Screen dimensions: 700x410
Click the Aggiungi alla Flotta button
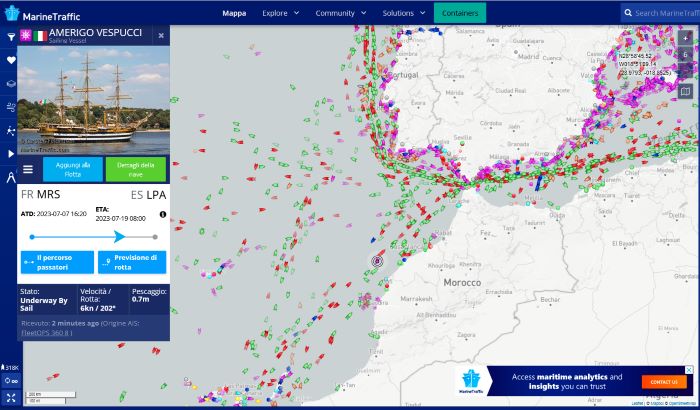[x=73, y=168]
